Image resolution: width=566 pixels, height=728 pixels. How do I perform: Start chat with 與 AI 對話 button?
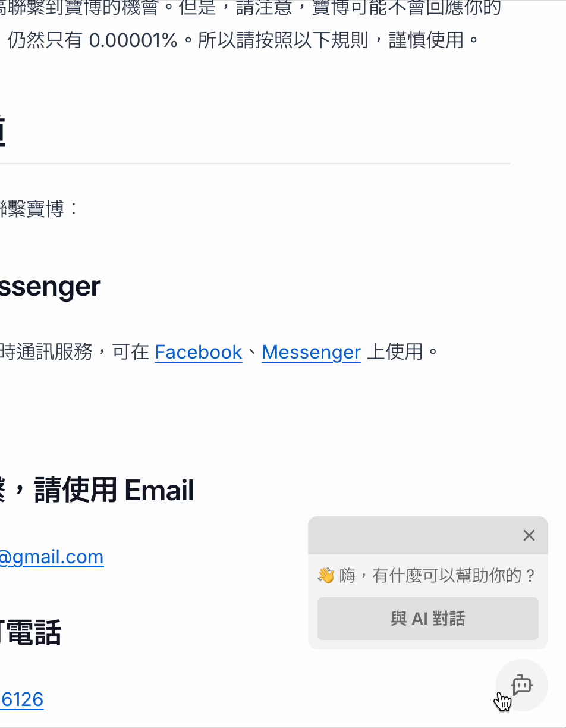[428, 619]
